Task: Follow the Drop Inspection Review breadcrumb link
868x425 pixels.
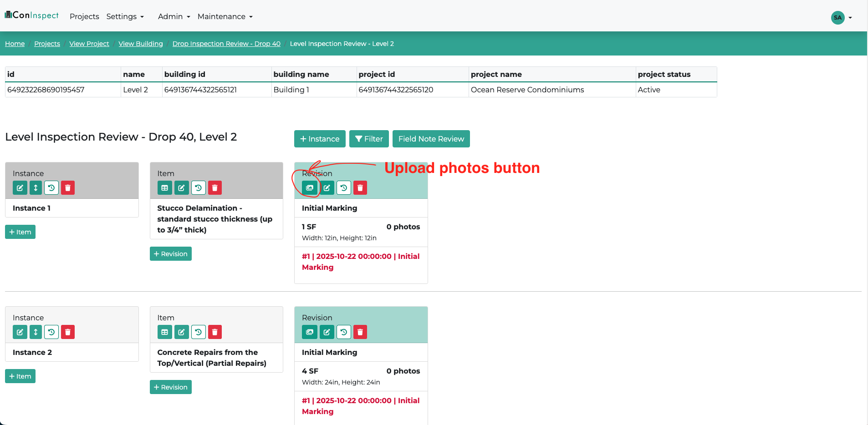Action: (x=226, y=44)
